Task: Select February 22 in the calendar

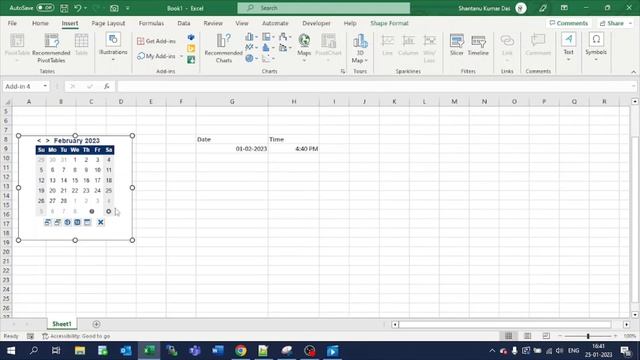Action: pos(75,190)
